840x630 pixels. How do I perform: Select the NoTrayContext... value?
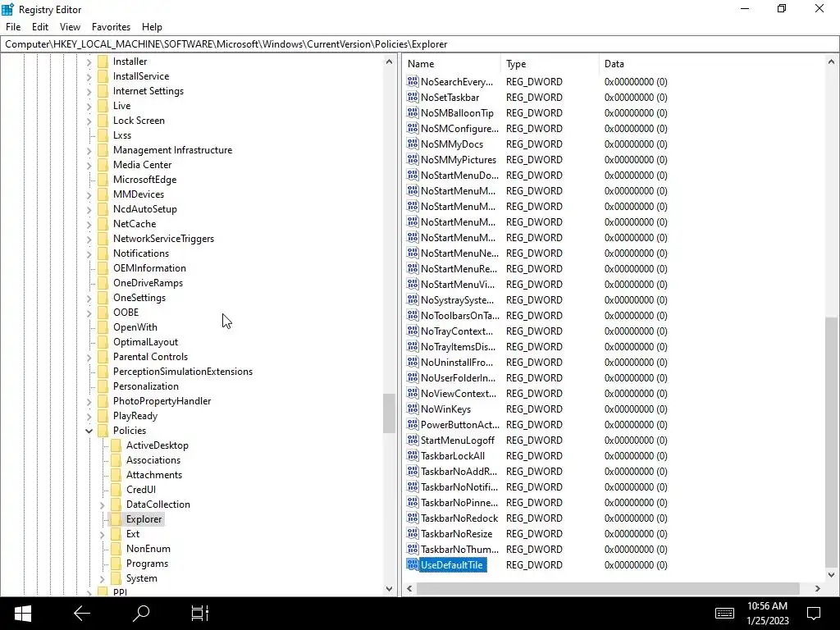(x=457, y=331)
